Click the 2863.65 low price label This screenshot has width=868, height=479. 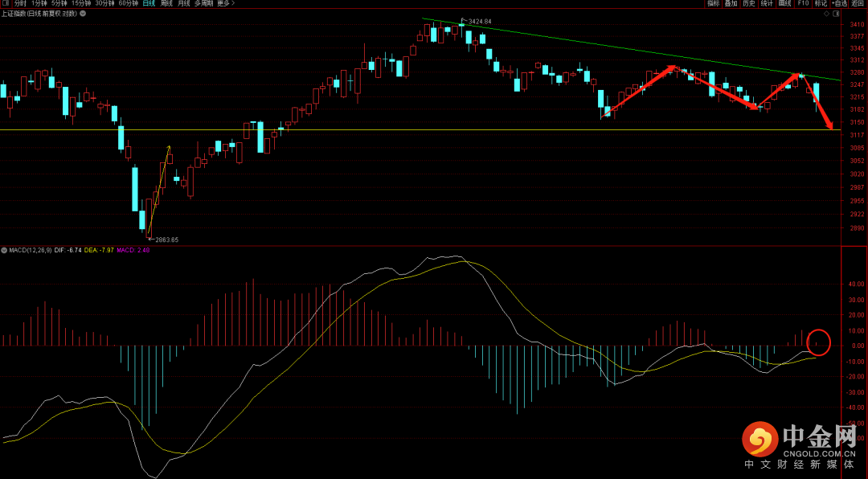pyautogui.click(x=167, y=239)
